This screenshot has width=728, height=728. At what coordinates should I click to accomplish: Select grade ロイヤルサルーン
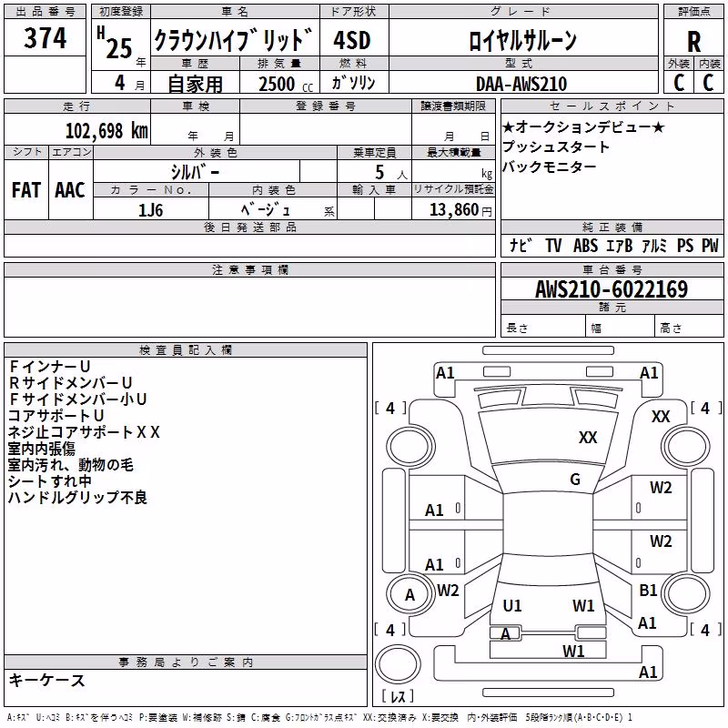click(x=522, y=40)
